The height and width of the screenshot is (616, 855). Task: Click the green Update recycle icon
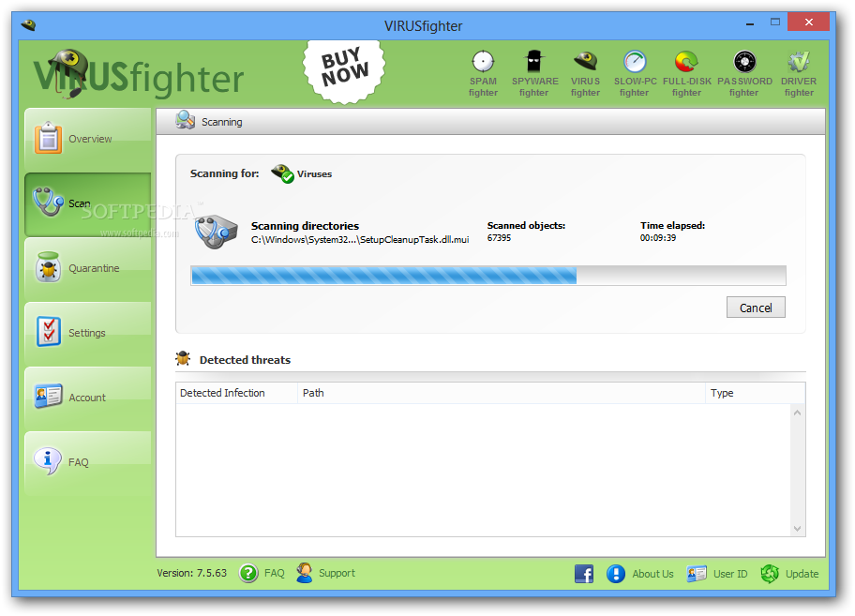coord(770,574)
